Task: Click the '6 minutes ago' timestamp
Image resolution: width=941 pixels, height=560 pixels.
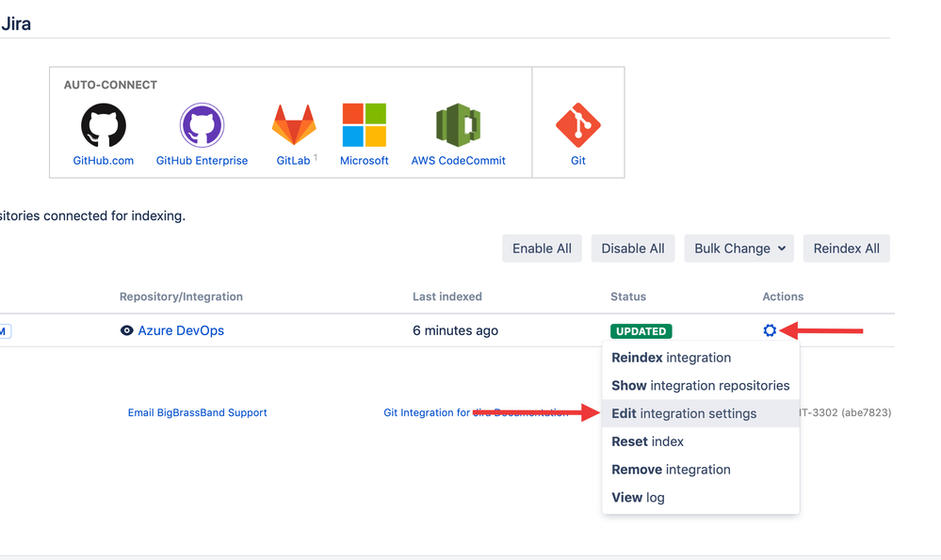Action: 456,330
